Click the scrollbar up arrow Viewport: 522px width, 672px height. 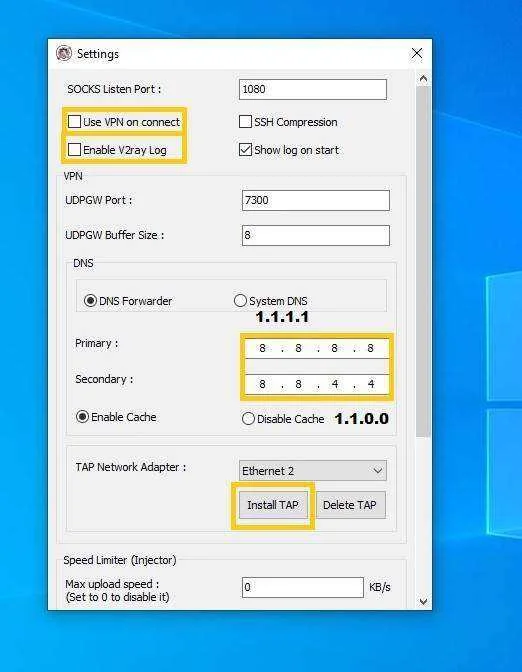pos(423,79)
